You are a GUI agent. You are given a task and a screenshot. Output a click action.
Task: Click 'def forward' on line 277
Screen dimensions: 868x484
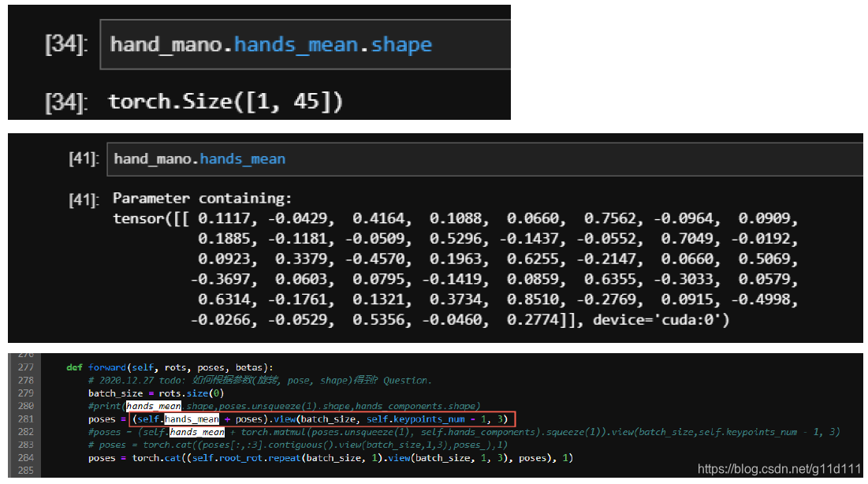(96, 367)
